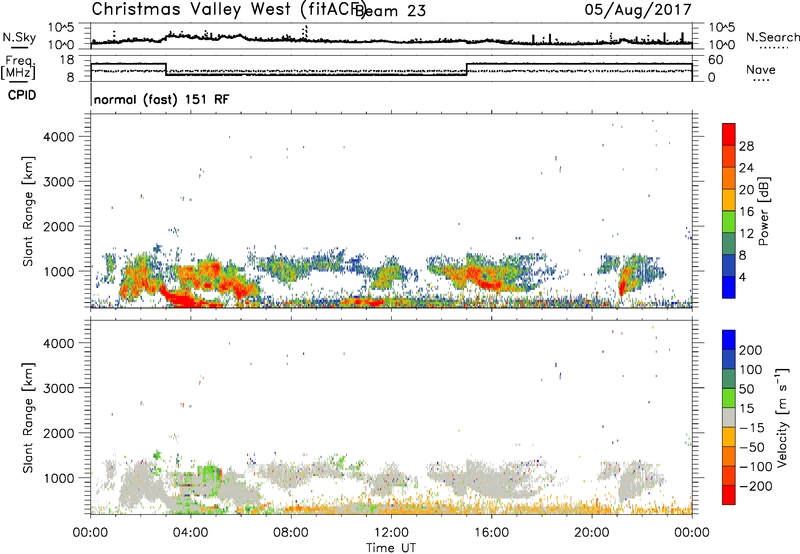
Task: Click the "Power [dB]" colorbar title
Action: [763, 211]
